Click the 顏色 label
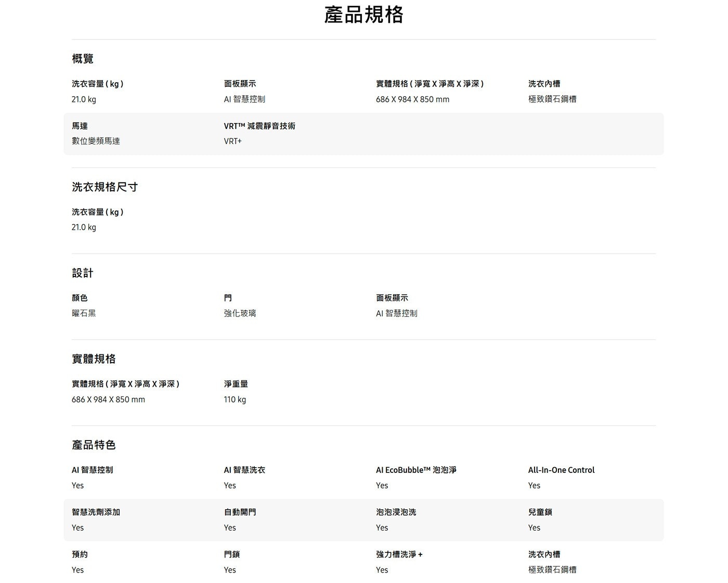Screen dimensions: 728x583 point(80,298)
